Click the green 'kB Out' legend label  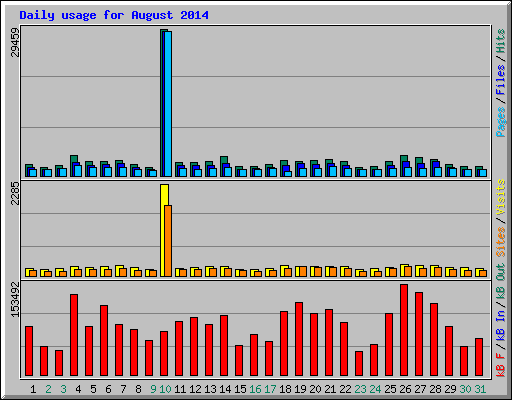click(501, 282)
